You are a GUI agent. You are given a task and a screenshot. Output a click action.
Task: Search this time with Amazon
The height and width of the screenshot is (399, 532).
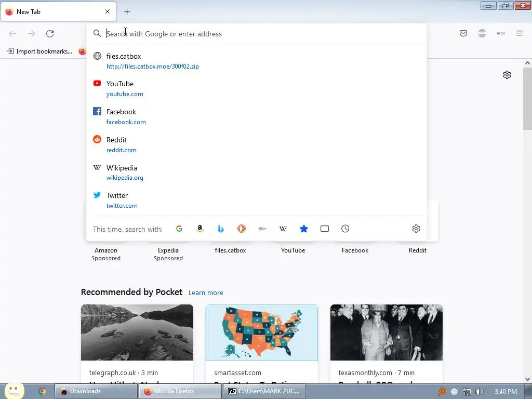tap(200, 229)
